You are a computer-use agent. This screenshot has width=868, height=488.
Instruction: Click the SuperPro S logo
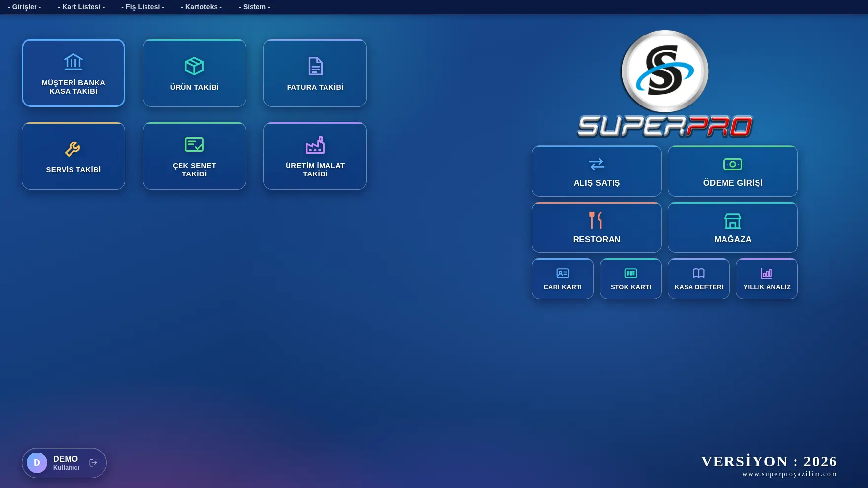point(665,72)
